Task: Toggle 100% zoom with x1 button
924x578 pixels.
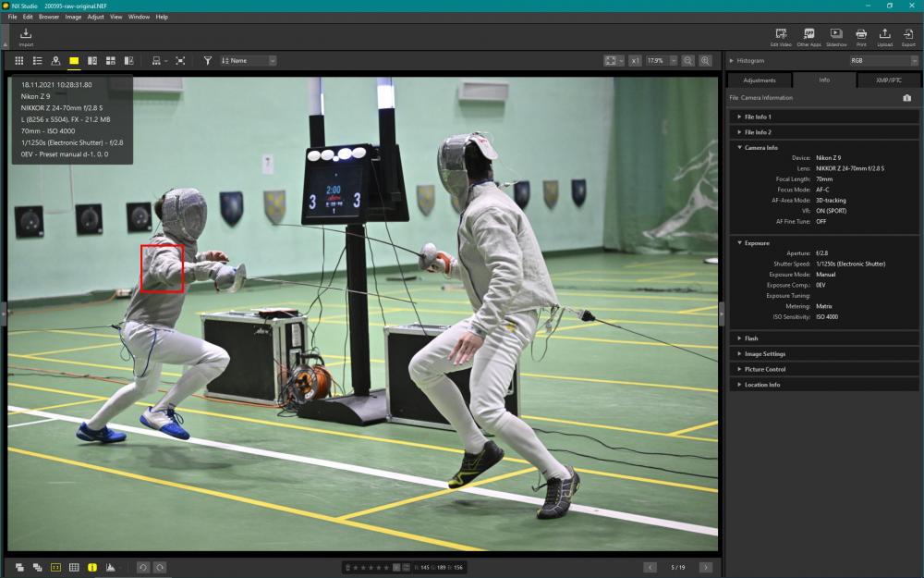Action: click(635, 61)
